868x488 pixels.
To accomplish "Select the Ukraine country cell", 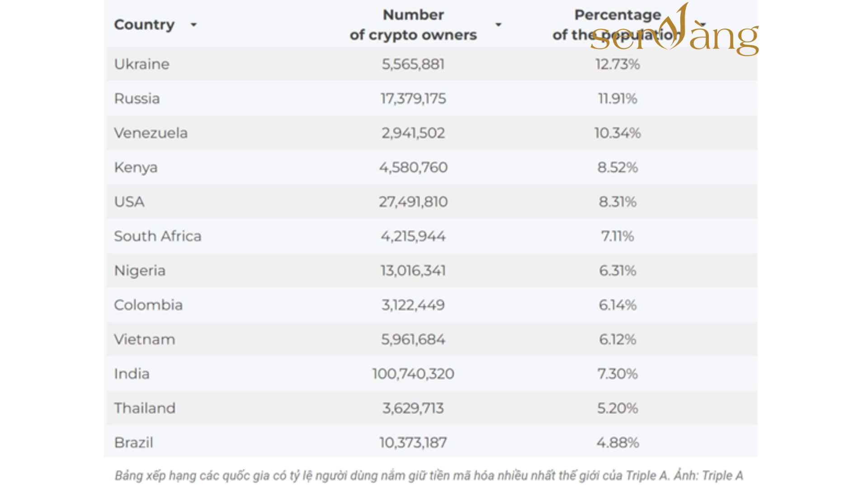I will [142, 64].
